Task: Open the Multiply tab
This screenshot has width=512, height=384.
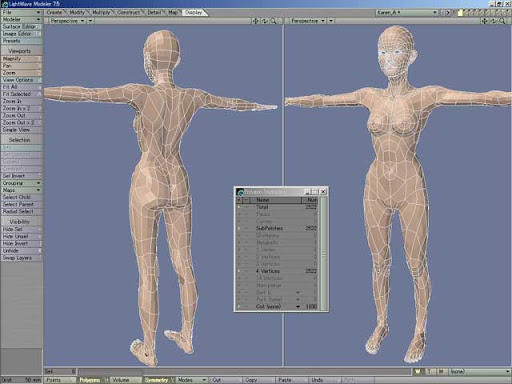Action: [101, 12]
